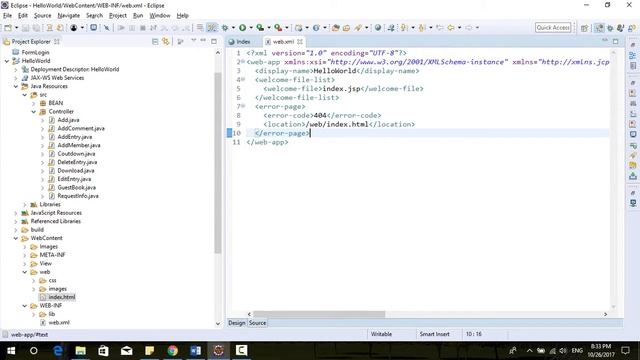Switch to the Design tab
The image size is (640, 360).
[x=236, y=323]
